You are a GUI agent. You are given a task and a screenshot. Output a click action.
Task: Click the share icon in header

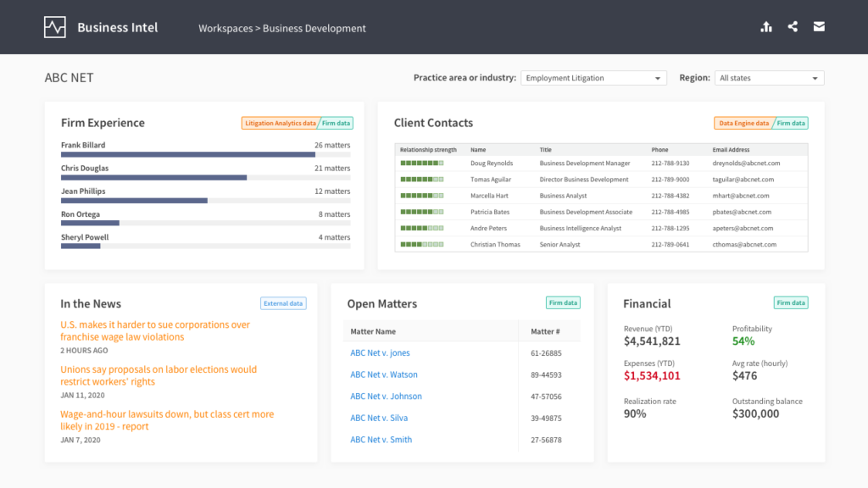pos(793,27)
